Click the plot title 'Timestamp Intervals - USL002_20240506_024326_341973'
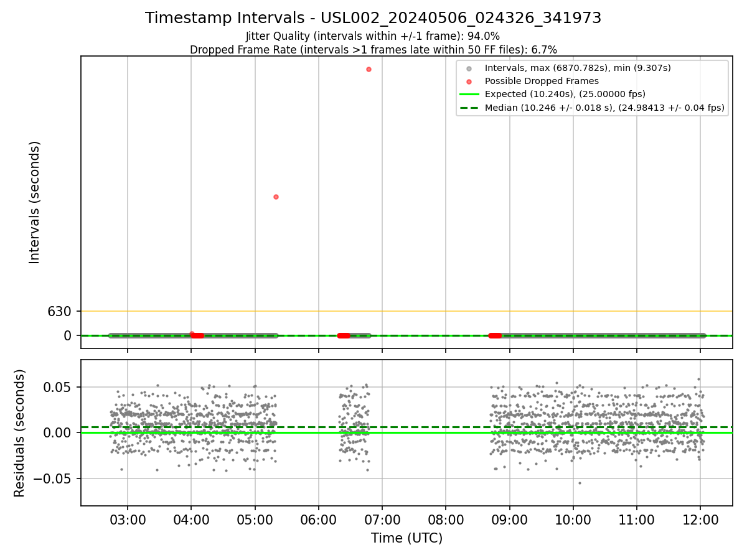This screenshot has width=747, height=560. [373, 18]
